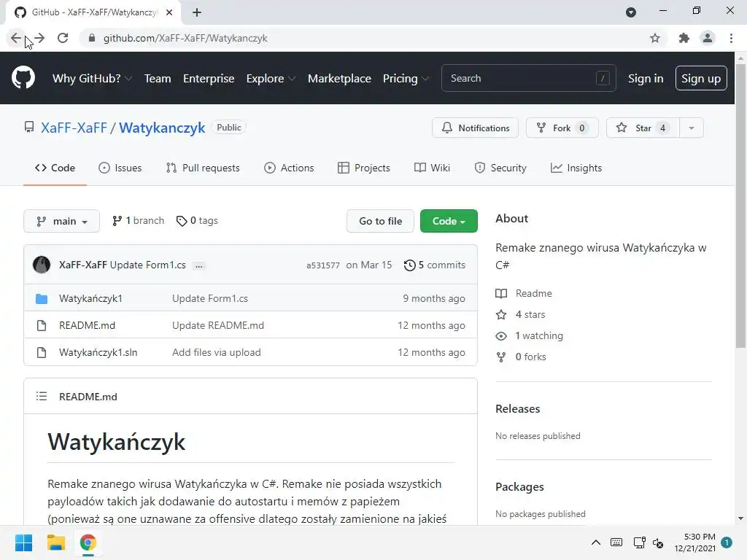This screenshot has width=747, height=560.
Task: Click Go to file button
Action: [380, 221]
